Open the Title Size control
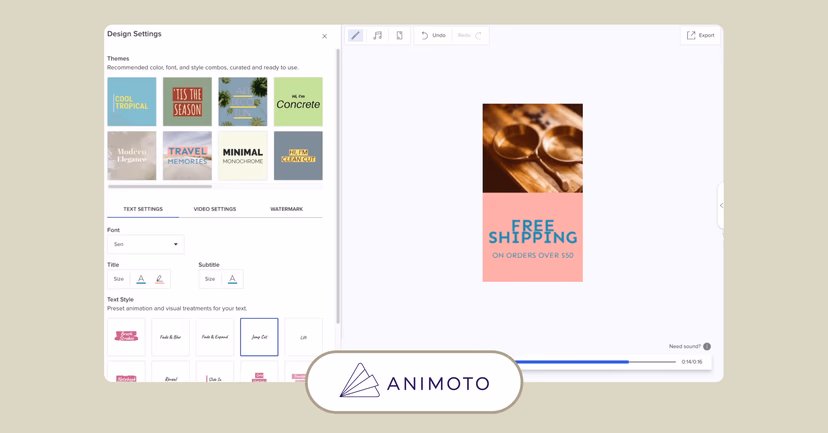Image resolution: width=828 pixels, height=433 pixels. click(x=119, y=279)
